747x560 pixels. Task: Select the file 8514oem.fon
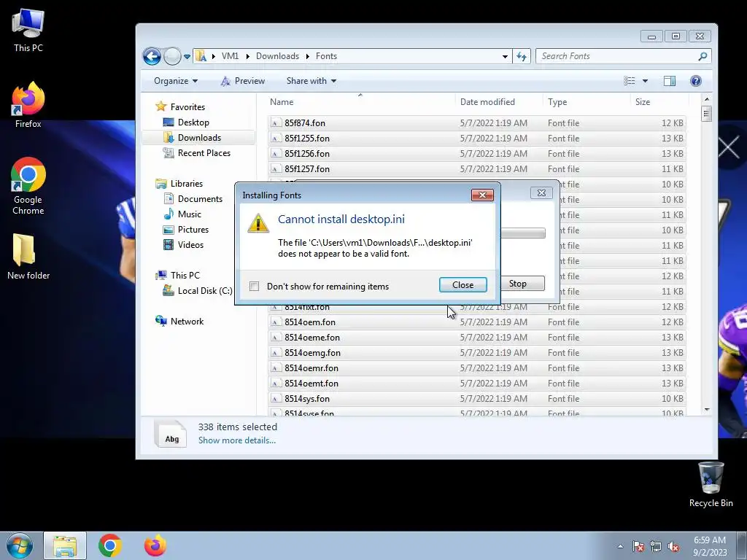click(477, 322)
